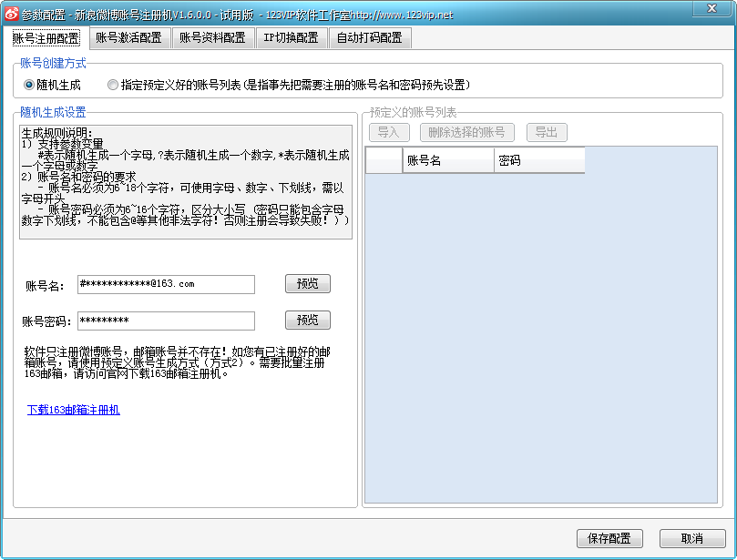Image resolution: width=737 pixels, height=560 pixels.
Task: Click the 账号密码 input field
Action: click(x=167, y=321)
